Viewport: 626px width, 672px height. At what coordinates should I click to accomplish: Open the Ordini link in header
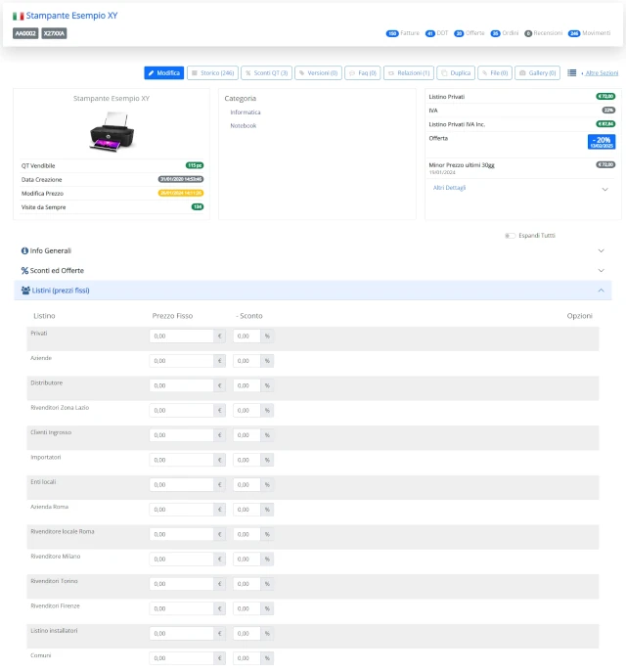511,33
